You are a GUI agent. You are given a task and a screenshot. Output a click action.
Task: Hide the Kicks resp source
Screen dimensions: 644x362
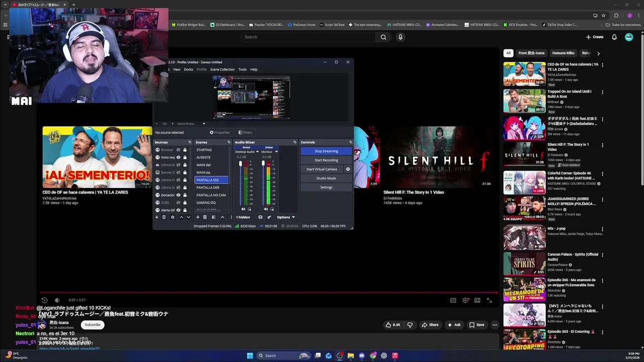(178, 157)
